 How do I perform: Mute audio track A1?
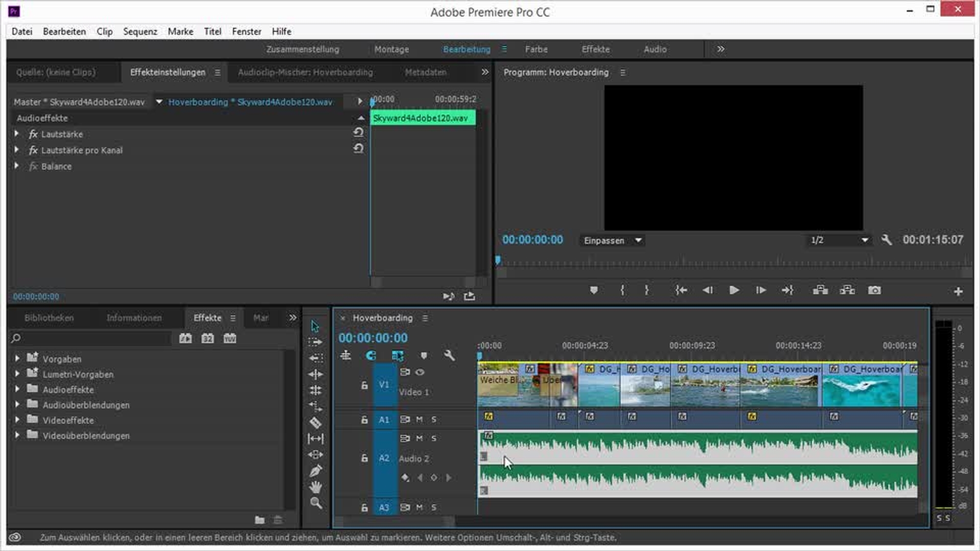(419, 419)
